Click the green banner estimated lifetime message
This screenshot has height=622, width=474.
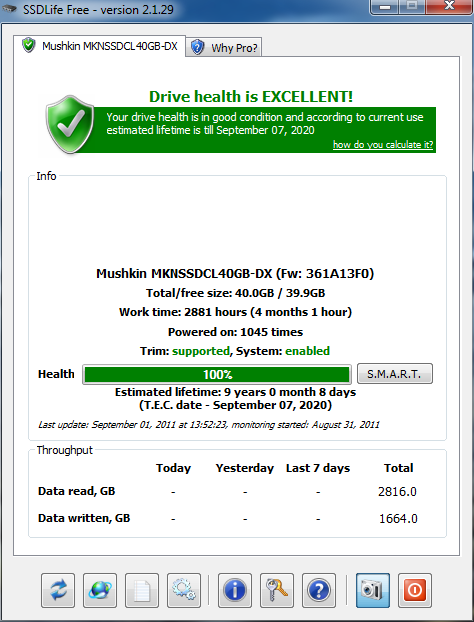(265, 123)
